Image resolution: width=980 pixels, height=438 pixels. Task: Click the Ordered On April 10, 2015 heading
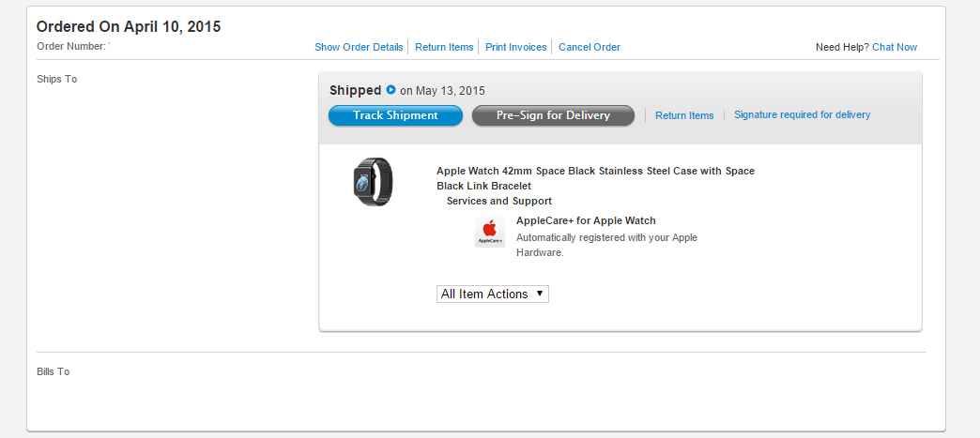(x=129, y=26)
